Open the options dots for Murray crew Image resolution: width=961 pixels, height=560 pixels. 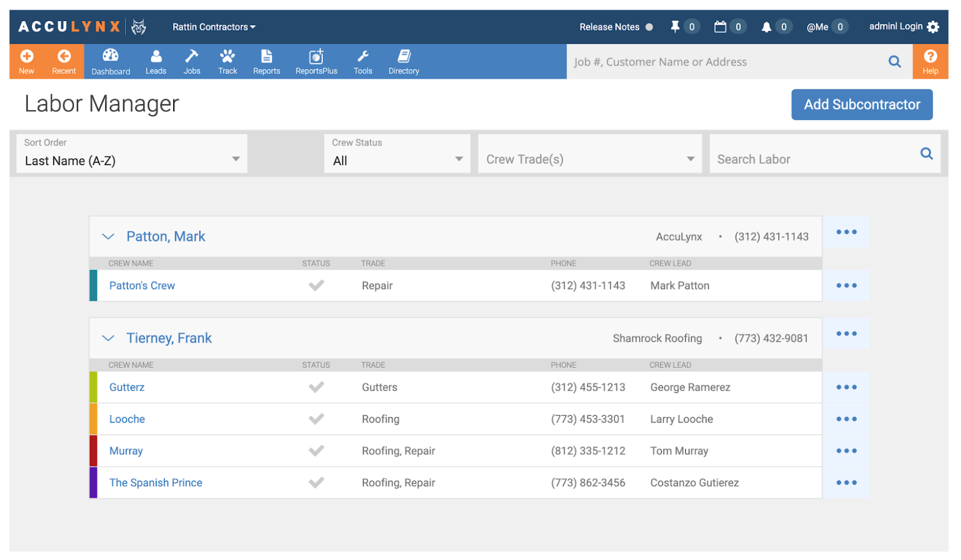pyautogui.click(x=846, y=451)
